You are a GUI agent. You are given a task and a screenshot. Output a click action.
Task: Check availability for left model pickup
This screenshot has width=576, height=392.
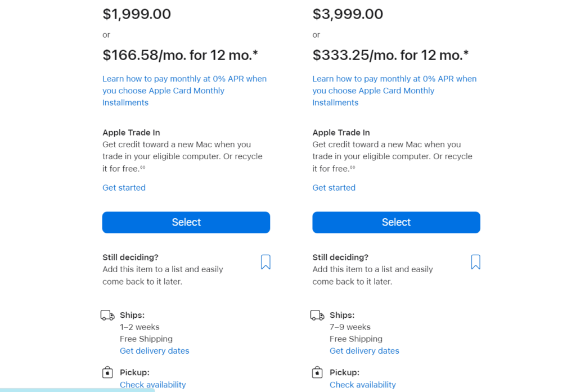click(153, 385)
